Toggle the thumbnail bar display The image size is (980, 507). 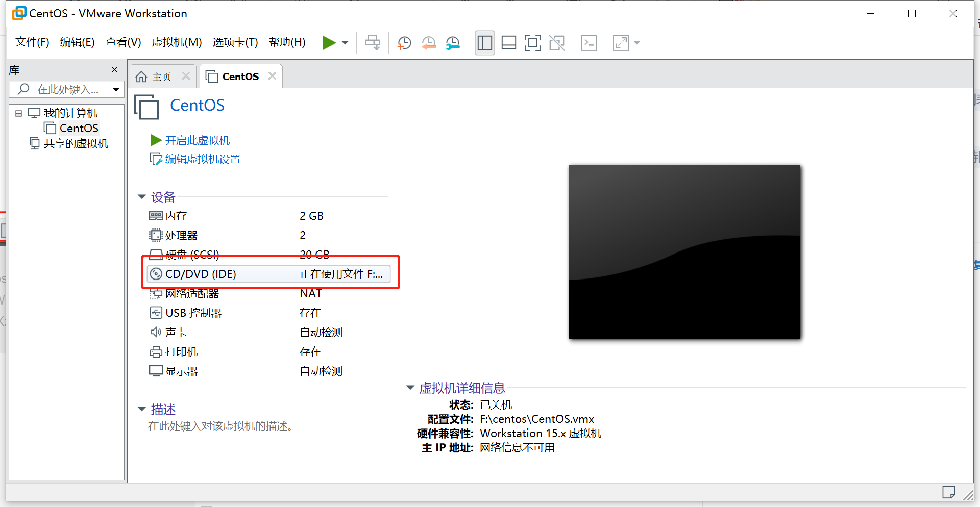[508, 43]
